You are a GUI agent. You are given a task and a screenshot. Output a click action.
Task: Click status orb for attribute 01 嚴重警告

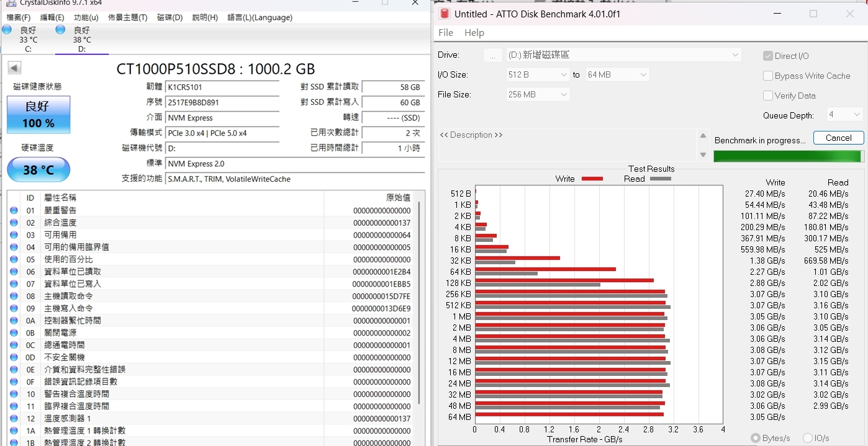(14, 210)
